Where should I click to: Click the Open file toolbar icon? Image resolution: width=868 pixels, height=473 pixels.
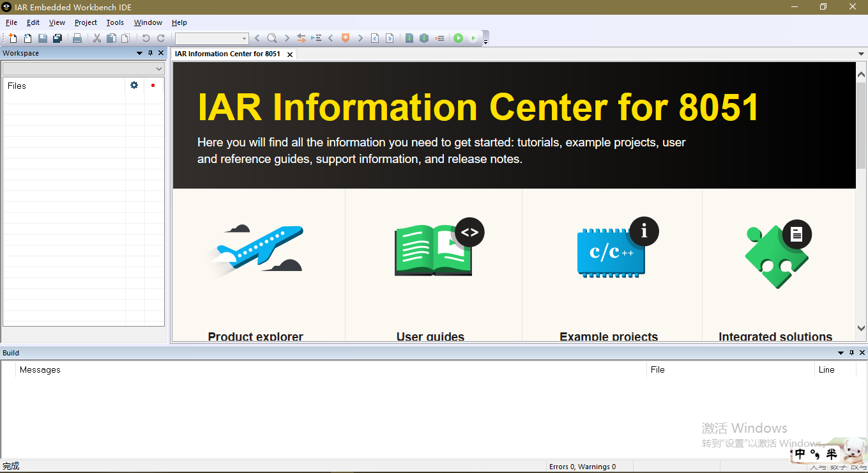tap(27, 38)
